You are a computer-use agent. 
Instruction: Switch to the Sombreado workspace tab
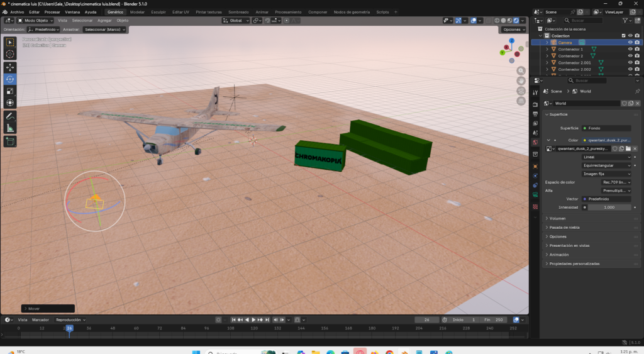[x=238, y=13]
